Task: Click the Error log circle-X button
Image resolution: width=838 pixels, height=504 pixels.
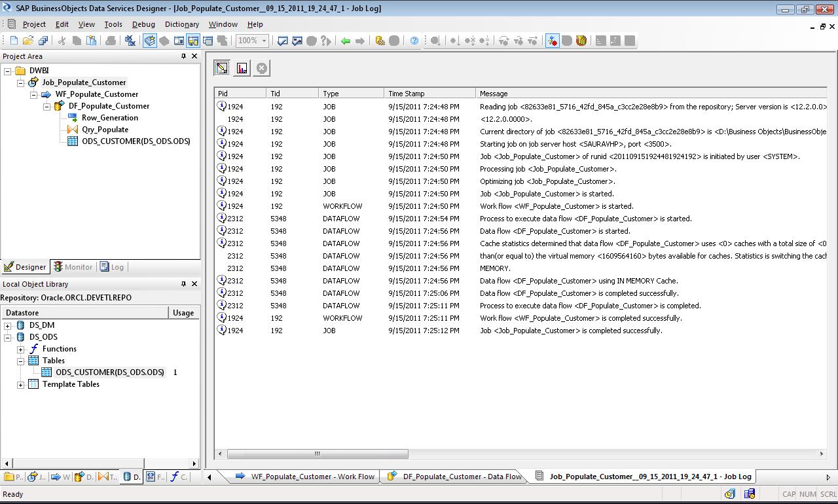Action: tap(262, 68)
